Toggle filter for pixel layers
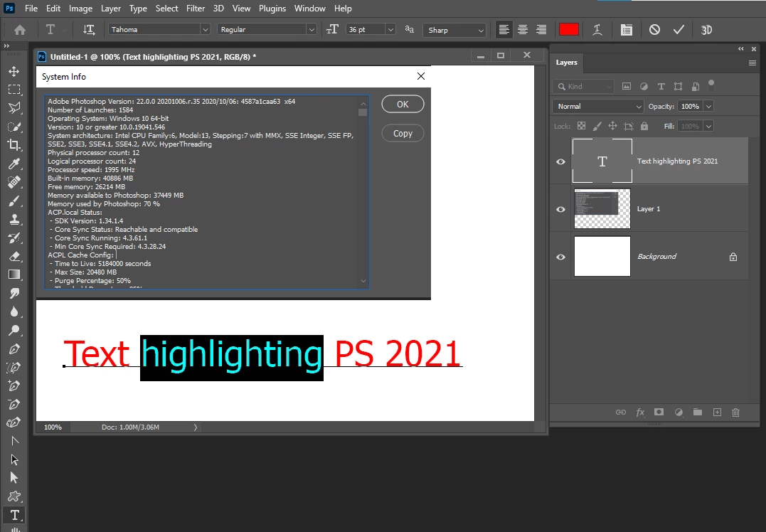The height and width of the screenshot is (532, 766). pos(627,87)
